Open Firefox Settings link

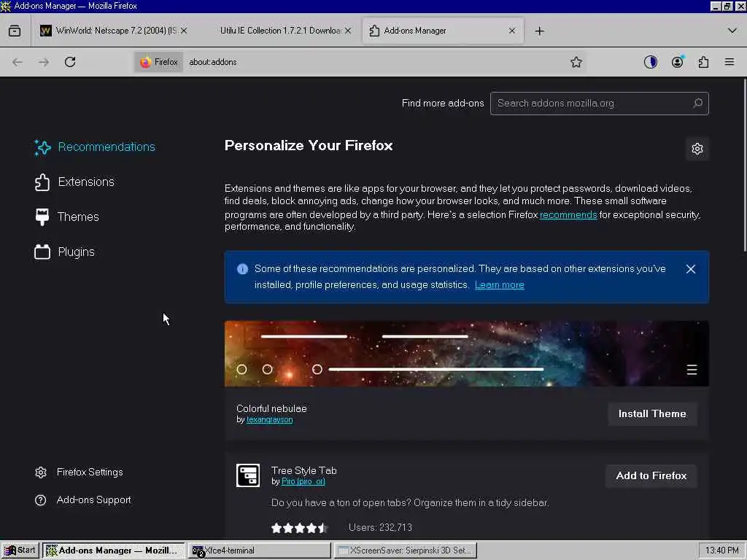pyautogui.click(x=79, y=472)
